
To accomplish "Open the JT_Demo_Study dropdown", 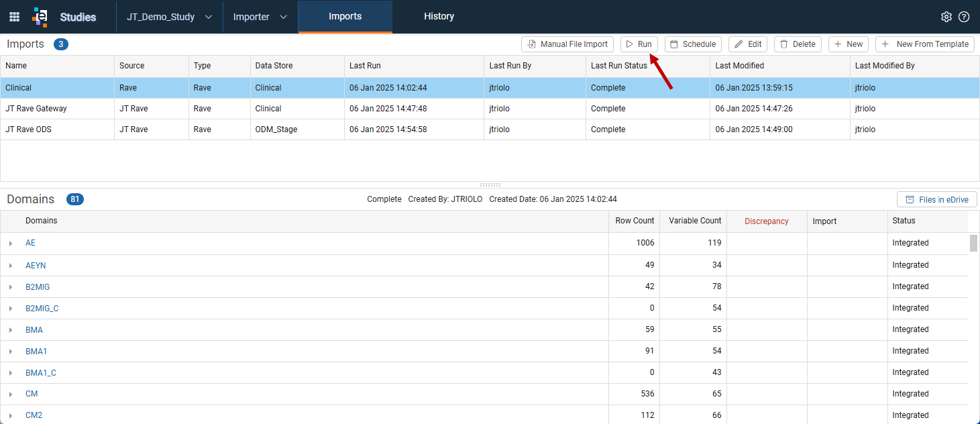I will pyautogui.click(x=170, y=17).
